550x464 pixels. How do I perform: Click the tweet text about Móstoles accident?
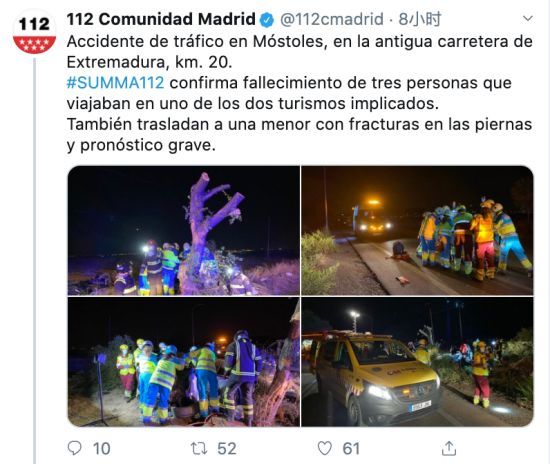pos(300,93)
